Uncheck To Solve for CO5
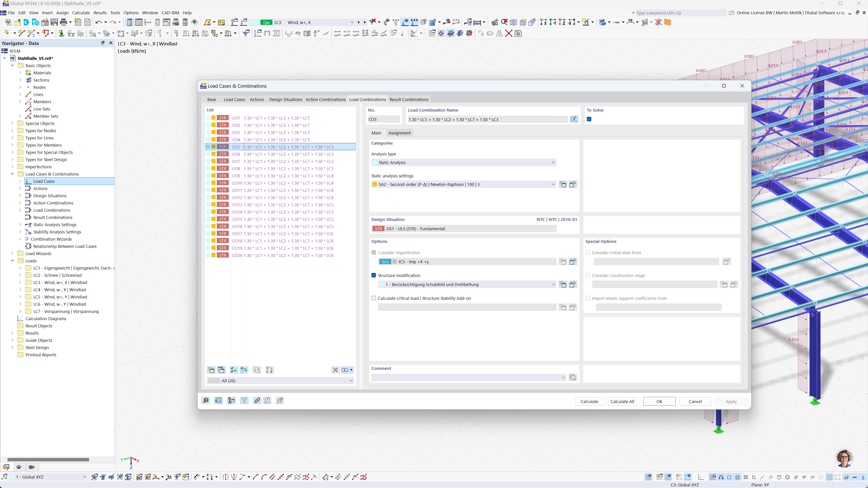Viewport: 868px width, 488px height. (x=589, y=119)
